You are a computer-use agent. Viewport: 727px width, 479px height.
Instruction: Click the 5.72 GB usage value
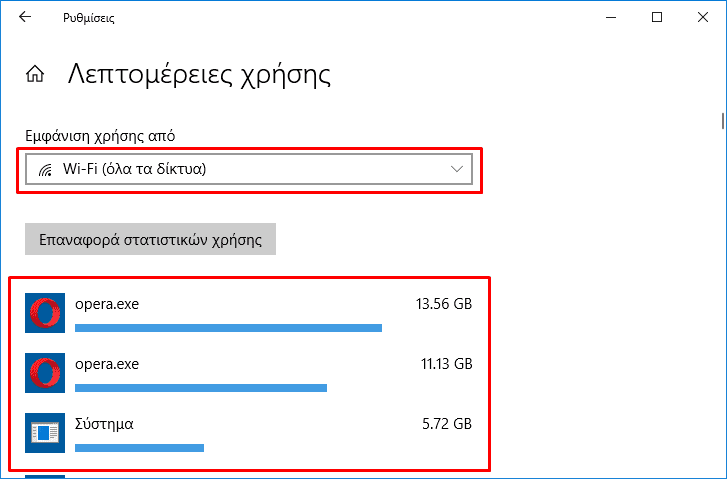[x=447, y=424]
